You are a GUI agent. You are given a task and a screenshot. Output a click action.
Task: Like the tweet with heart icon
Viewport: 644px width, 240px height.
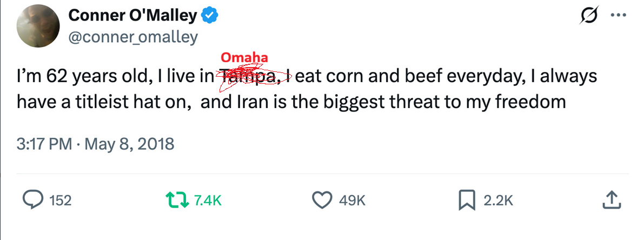point(323,200)
